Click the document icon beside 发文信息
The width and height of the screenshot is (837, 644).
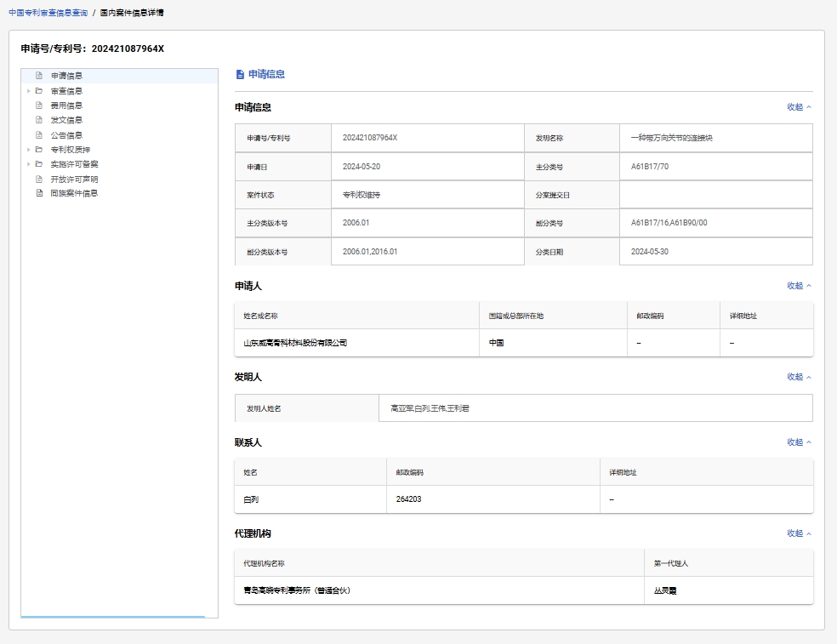(x=39, y=120)
